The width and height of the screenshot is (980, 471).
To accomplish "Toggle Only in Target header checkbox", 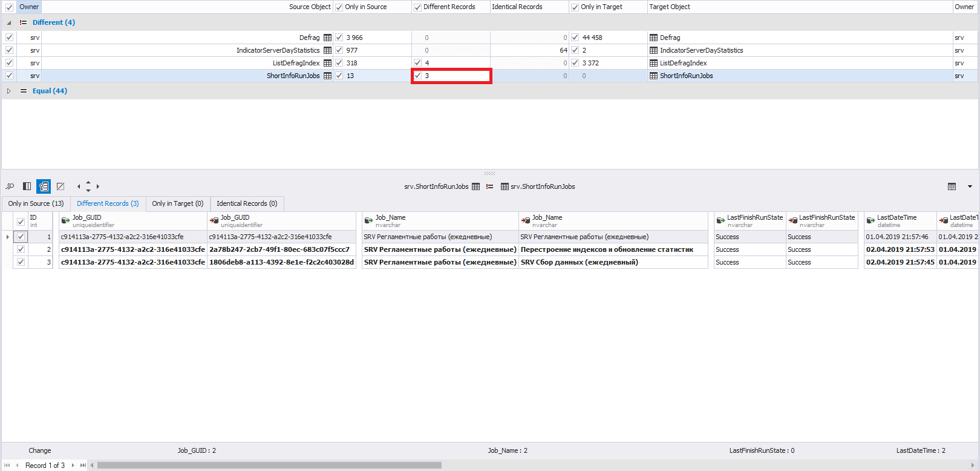I will click(x=575, y=7).
